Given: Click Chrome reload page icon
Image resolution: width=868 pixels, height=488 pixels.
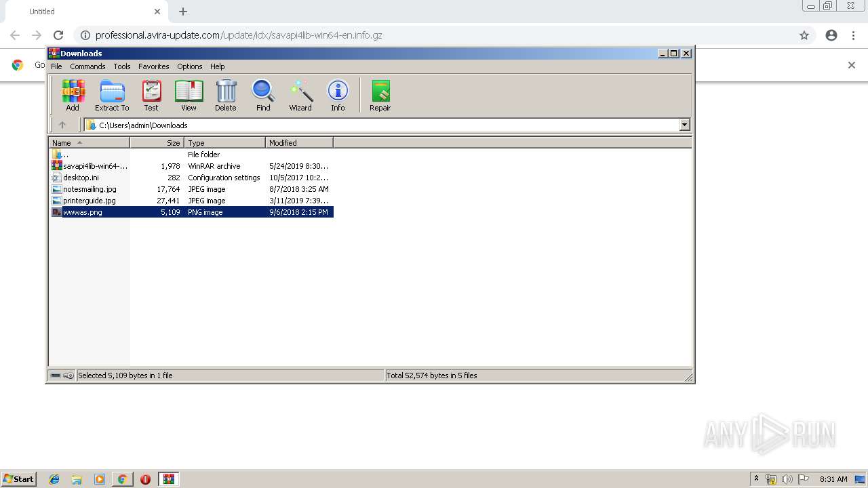Looking at the screenshot, I should point(58,35).
